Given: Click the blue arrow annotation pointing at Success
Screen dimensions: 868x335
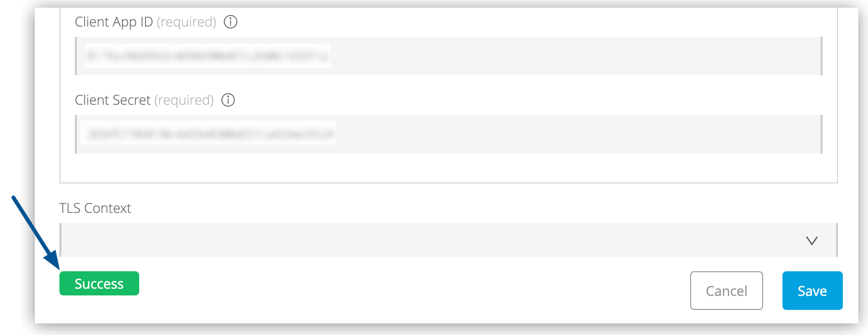Looking at the screenshot, I should [x=35, y=233].
